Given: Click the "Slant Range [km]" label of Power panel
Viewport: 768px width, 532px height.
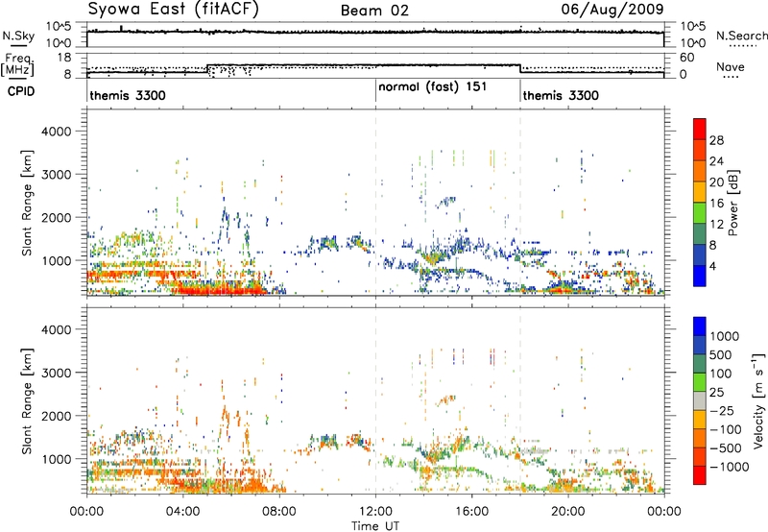Looking at the screenshot, I should 28,203.
